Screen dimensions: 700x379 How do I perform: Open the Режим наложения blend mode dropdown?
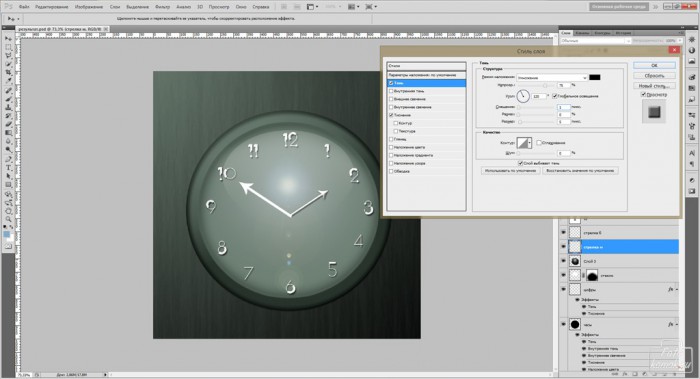pyautogui.click(x=552, y=78)
